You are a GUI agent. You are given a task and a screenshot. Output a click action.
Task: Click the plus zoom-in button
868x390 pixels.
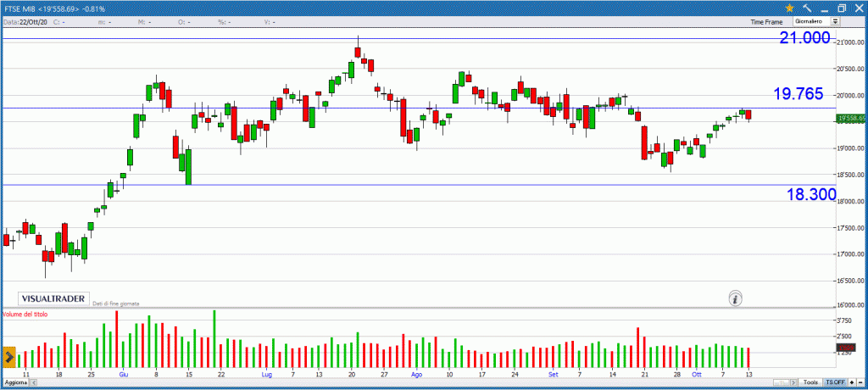coord(851,382)
